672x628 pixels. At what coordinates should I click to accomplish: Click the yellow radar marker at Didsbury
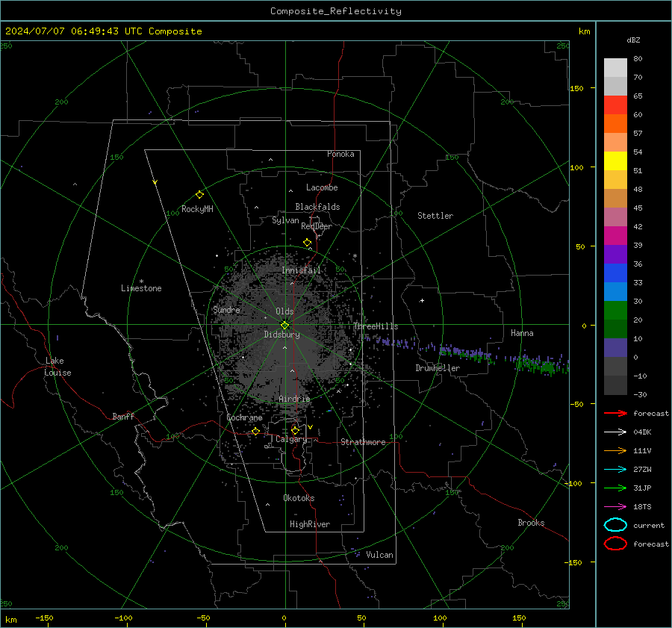click(x=284, y=325)
